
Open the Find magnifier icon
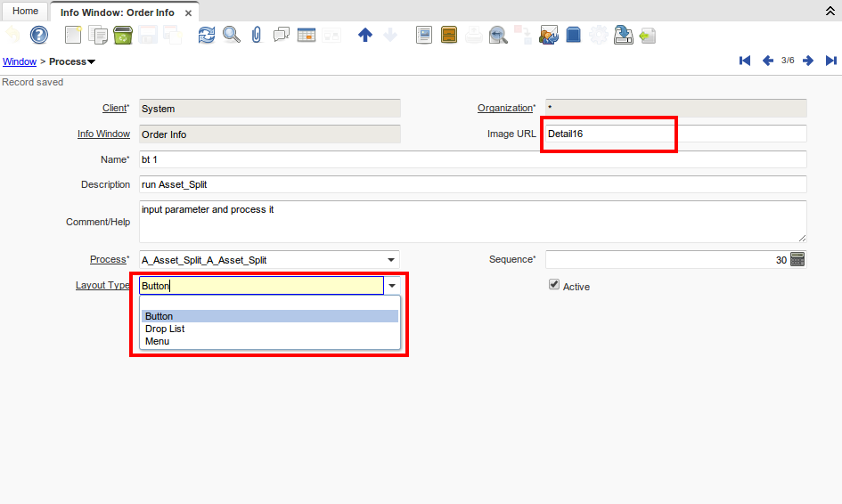point(232,35)
